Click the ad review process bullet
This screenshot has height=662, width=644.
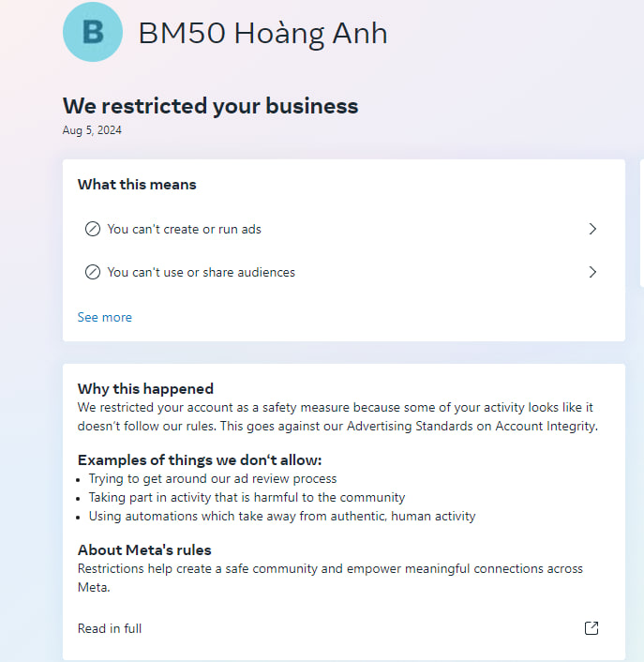click(x=212, y=479)
